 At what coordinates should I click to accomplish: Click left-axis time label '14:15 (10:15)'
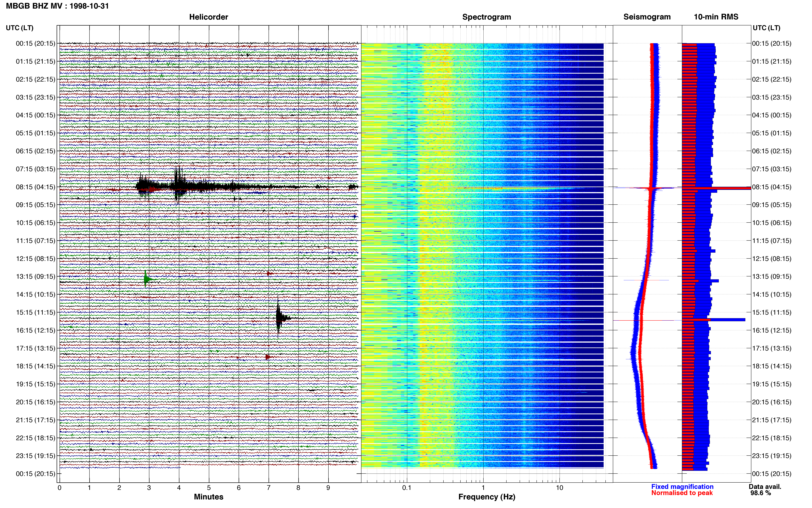point(35,295)
